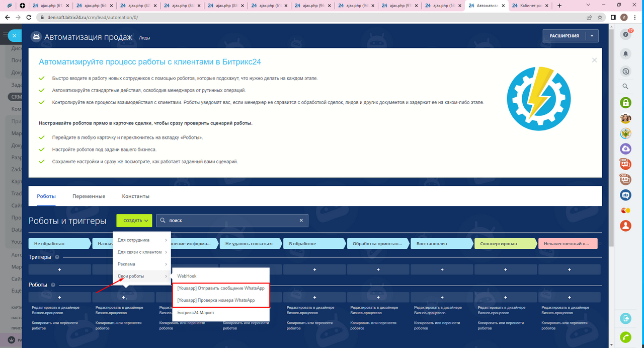This screenshot has height=348, width=644.
Task: Open the chat messages icon under the bell
Action: [x=626, y=71]
